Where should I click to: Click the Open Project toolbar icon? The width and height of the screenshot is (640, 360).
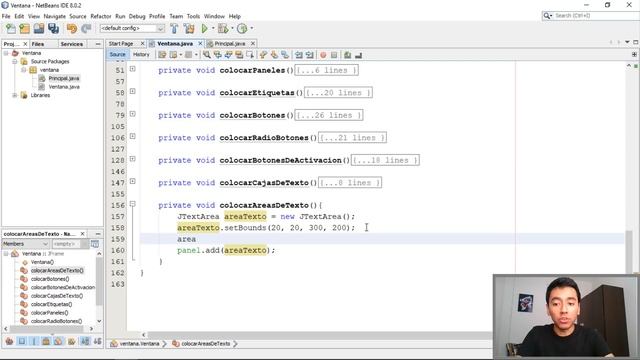(39, 29)
